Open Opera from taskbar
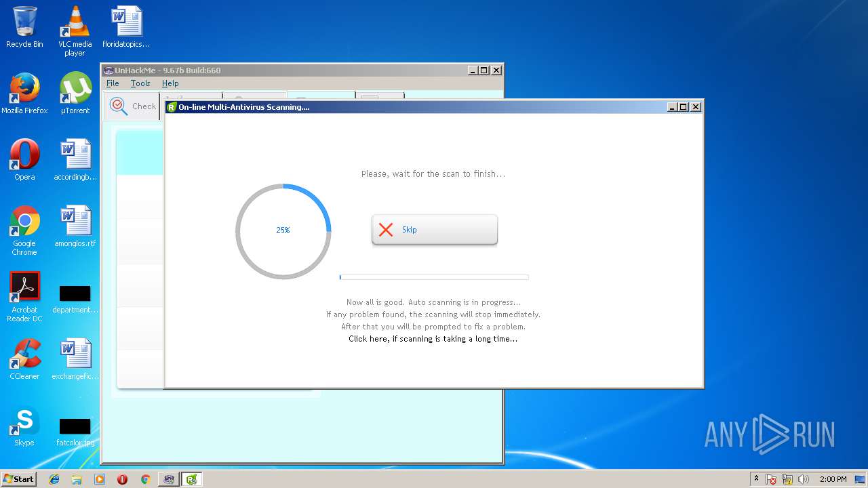Image resolution: width=868 pixels, height=488 pixels. pos(122,479)
